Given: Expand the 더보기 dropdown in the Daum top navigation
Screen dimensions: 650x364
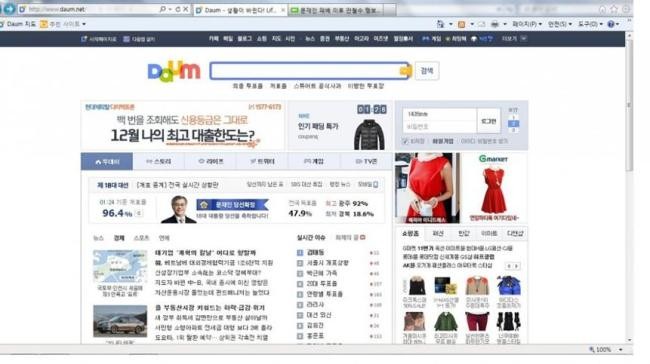Looking at the screenshot, I should [514, 39].
